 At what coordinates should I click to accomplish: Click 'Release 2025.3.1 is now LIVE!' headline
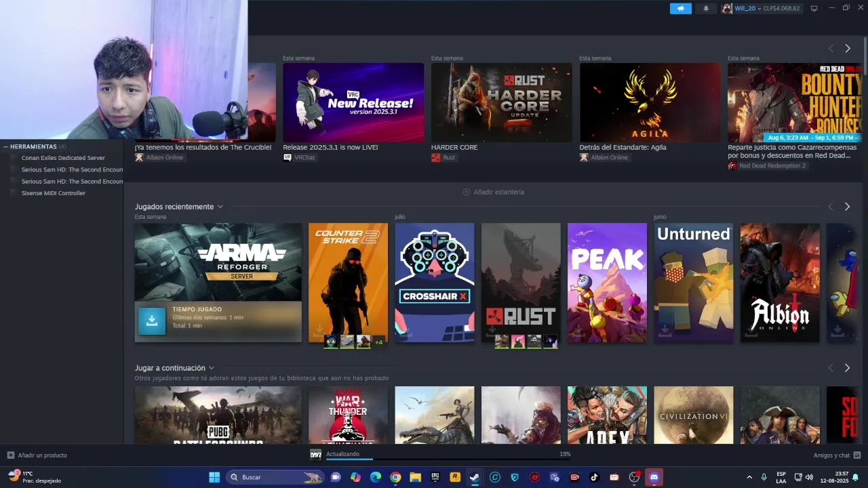(330, 147)
